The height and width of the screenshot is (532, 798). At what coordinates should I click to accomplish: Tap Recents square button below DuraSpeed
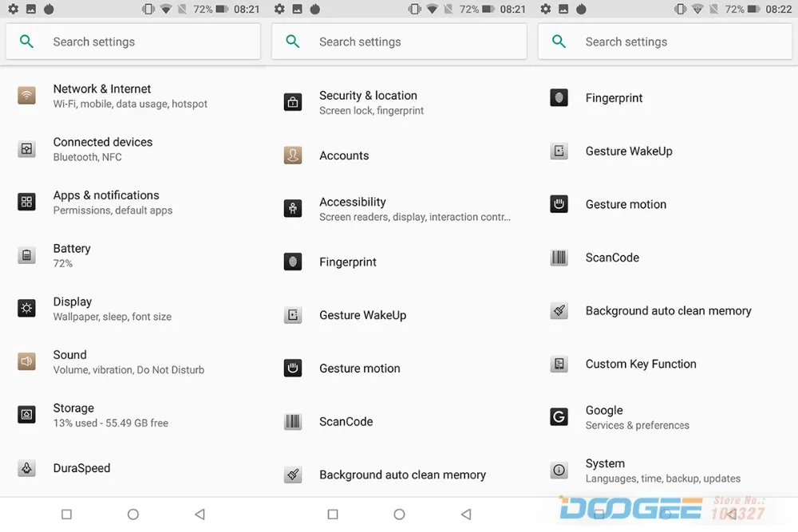[x=67, y=514]
